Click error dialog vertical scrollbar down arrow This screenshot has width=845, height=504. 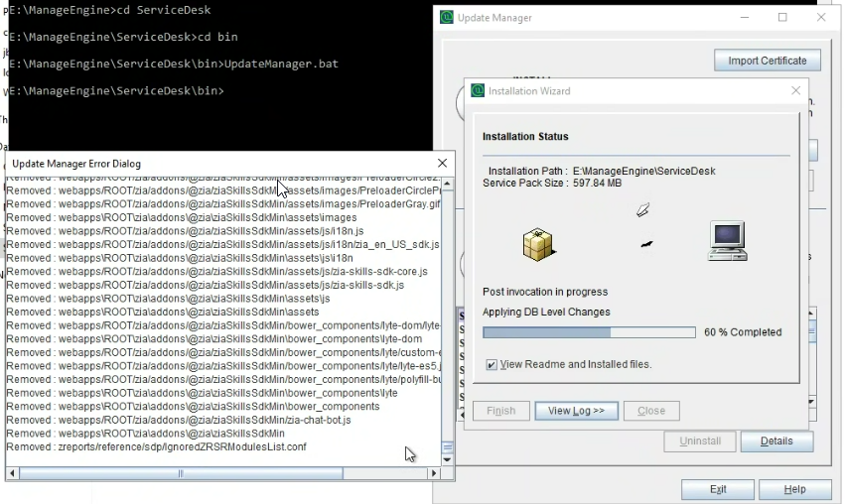[x=447, y=459]
